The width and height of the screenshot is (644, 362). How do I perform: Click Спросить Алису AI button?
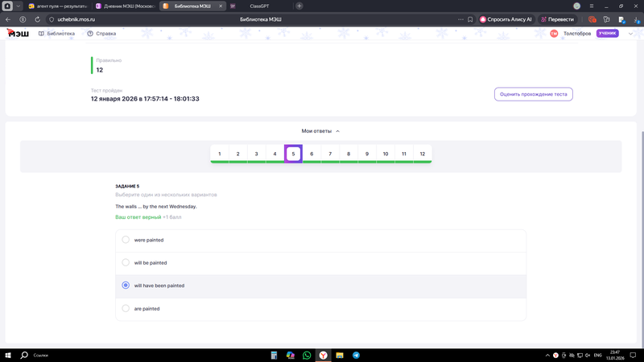coord(506,19)
